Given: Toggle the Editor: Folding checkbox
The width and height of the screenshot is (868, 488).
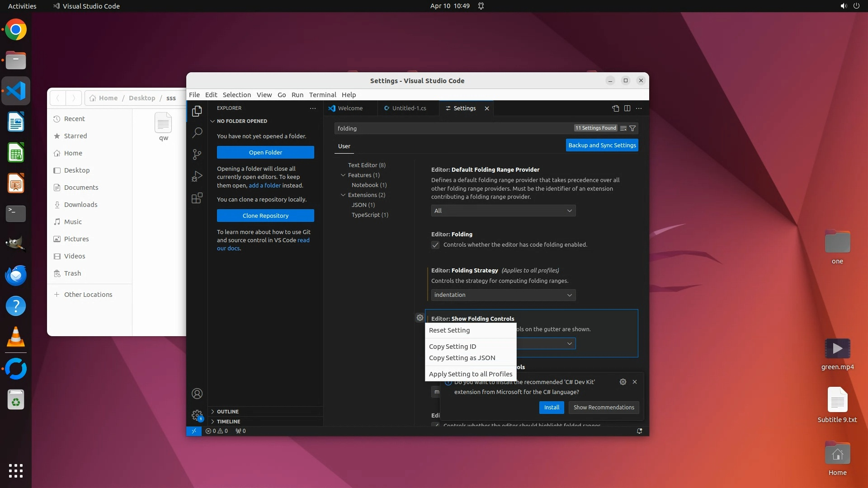Looking at the screenshot, I should [x=435, y=245].
